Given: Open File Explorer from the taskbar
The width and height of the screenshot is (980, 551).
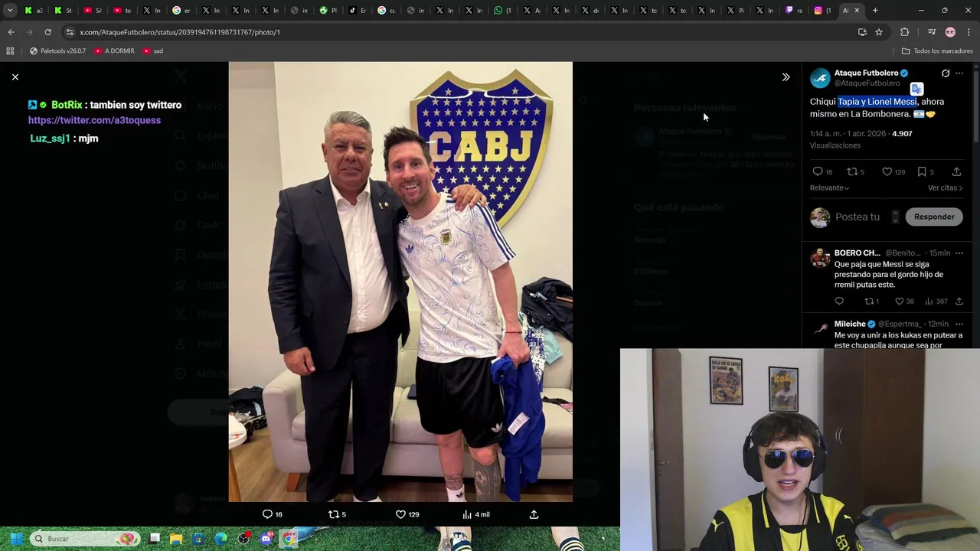Looking at the screenshot, I should [176, 539].
